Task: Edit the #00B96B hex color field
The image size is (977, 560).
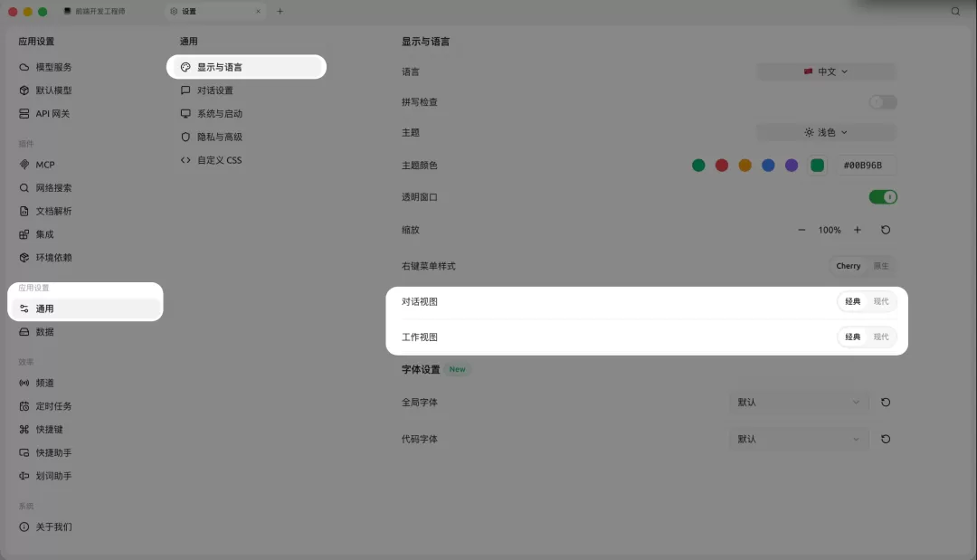Action: coord(865,165)
